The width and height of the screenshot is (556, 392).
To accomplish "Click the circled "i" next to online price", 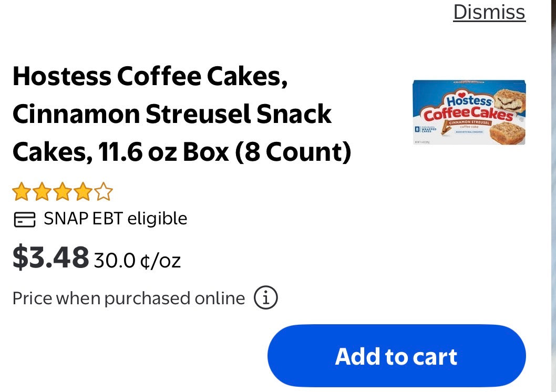I will tap(266, 298).
